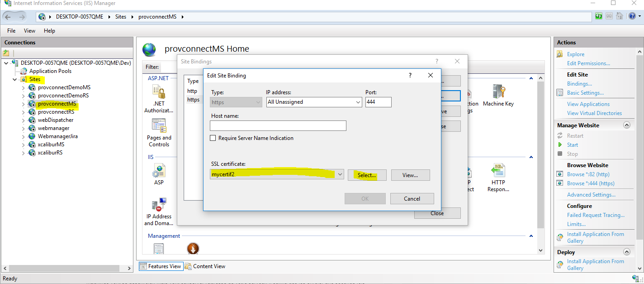The width and height of the screenshot is (644, 284).
Task: Click Edit Site Binding help question mark
Action: coord(410,76)
